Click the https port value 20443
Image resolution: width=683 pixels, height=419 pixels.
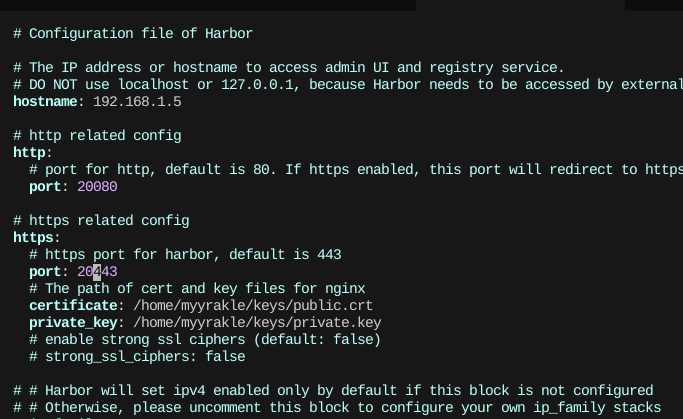97,272
